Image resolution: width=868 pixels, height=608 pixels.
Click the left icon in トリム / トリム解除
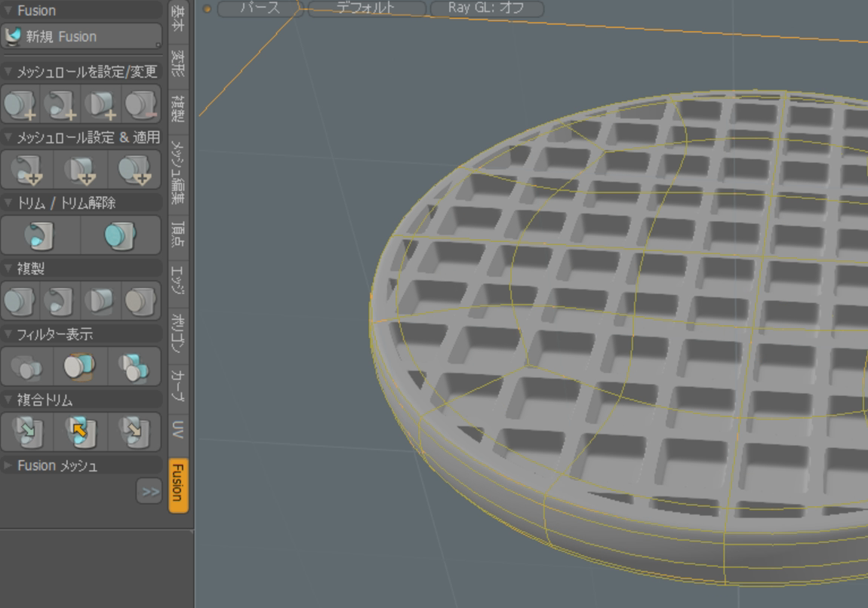[41, 235]
